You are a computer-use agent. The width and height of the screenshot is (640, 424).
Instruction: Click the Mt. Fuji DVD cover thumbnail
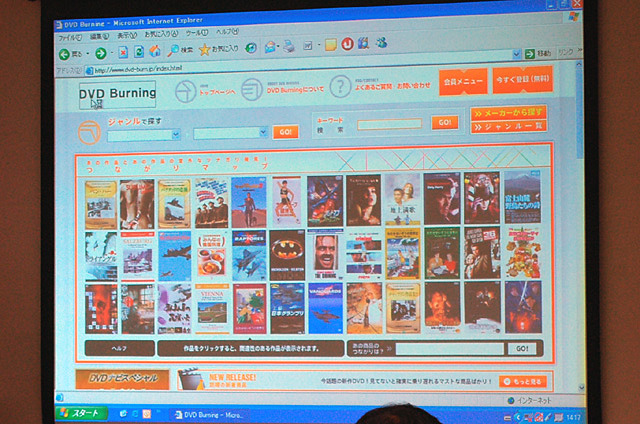522,197
